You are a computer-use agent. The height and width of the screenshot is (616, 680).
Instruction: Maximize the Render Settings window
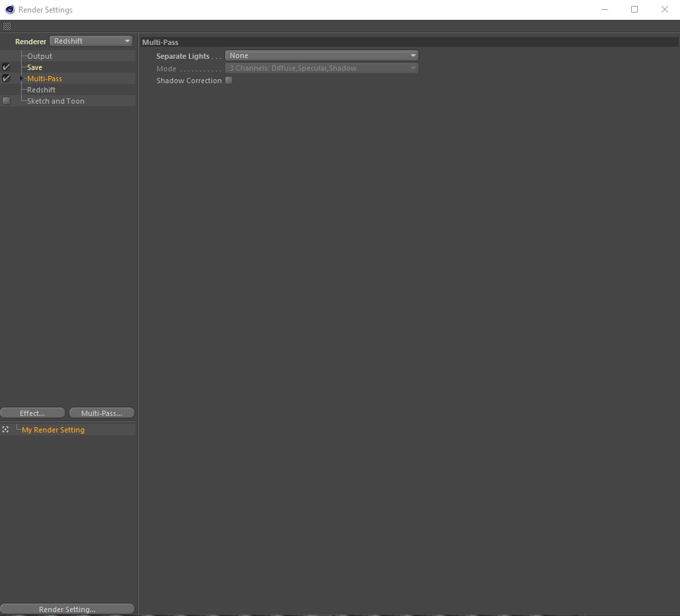(x=634, y=9)
